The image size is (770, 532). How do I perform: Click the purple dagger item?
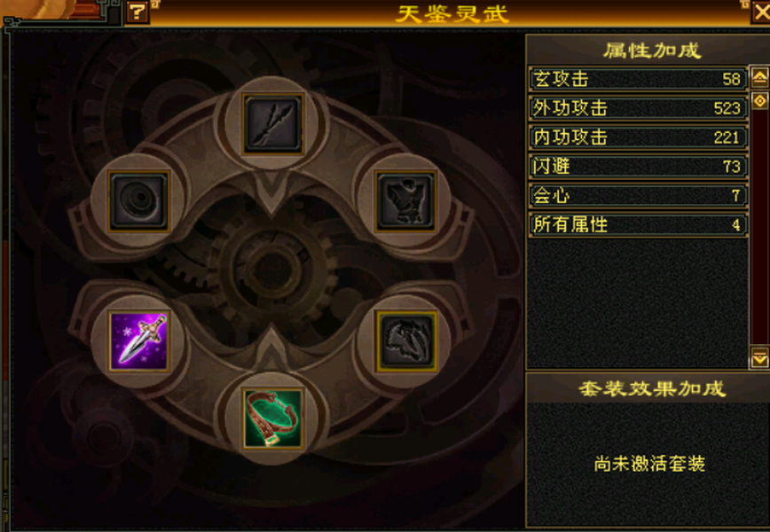pyautogui.click(x=139, y=340)
